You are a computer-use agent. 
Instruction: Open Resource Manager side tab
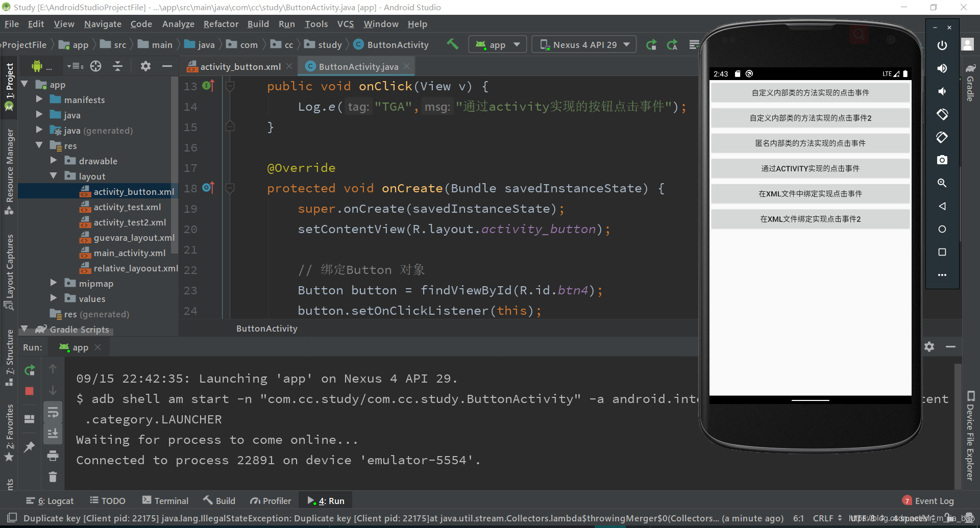point(9,172)
